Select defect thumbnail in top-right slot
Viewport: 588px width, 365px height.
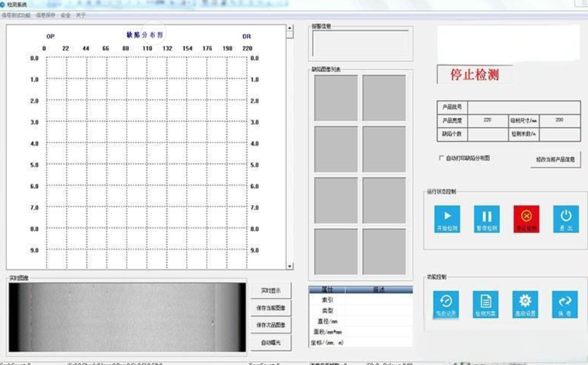pos(384,98)
